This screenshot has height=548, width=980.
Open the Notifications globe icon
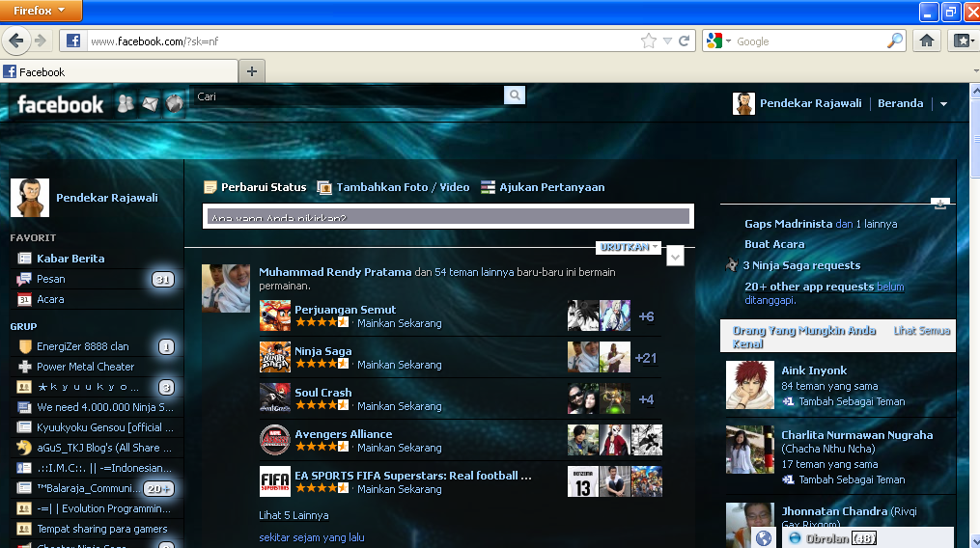175,103
